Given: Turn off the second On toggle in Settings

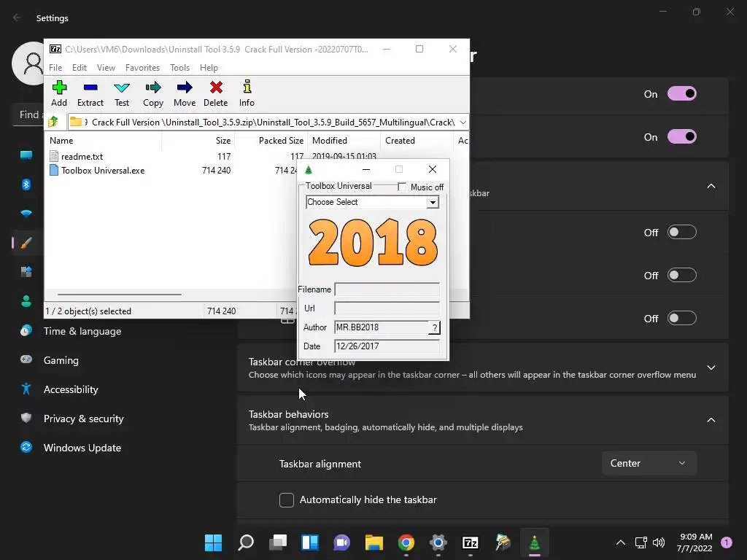Looking at the screenshot, I should pyautogui.click(x=682, y=136).
